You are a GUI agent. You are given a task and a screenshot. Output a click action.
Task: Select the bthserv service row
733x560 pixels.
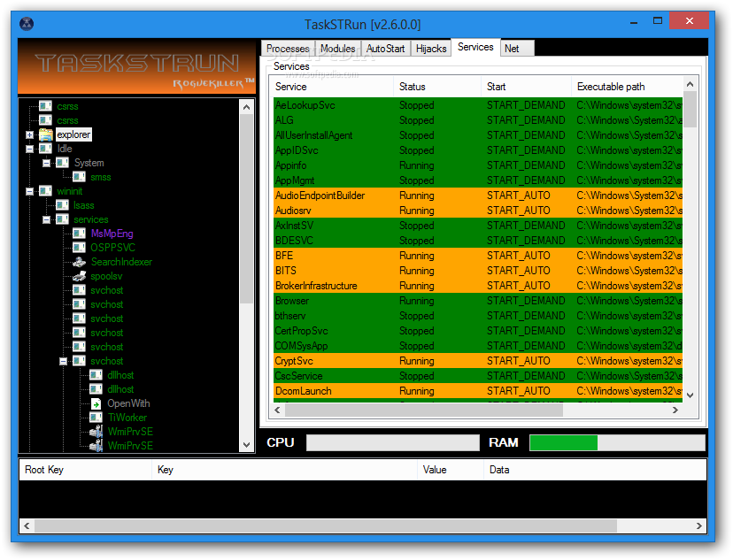478,316
